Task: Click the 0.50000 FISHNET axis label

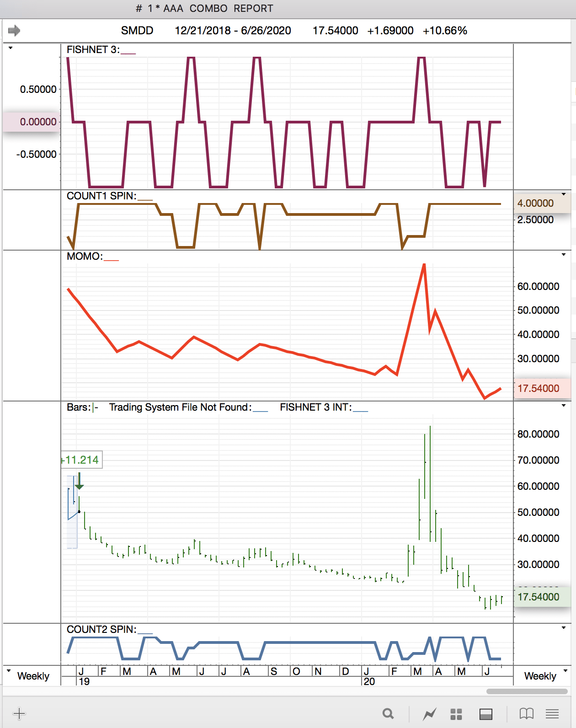Action: pyautogui.click(x=38, y=89)
